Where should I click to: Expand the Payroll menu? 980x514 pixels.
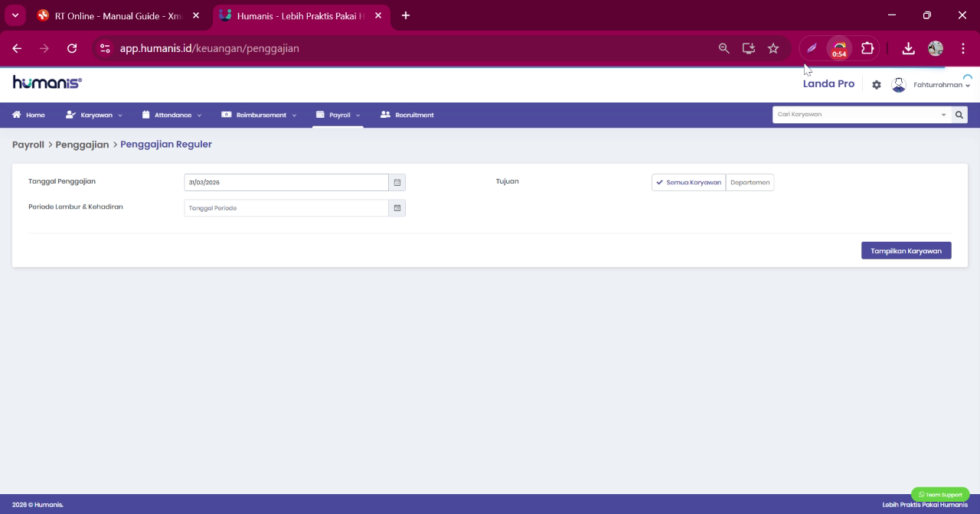(x=338, y=115)
